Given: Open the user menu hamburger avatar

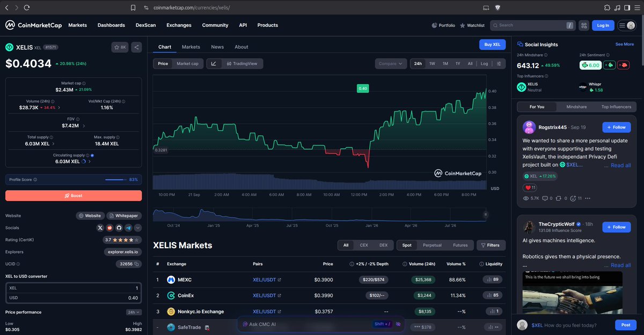Looking at the screenshot, I should pyautogui.click(x=627, y=25).
